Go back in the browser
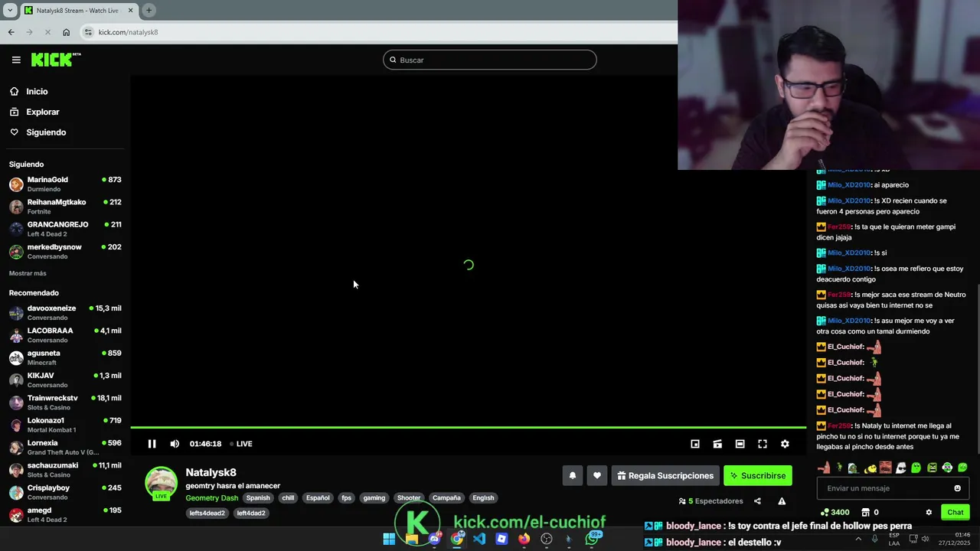Image resolution: width=980 pixels, height=551 pixels. click(x=11, y=32)
